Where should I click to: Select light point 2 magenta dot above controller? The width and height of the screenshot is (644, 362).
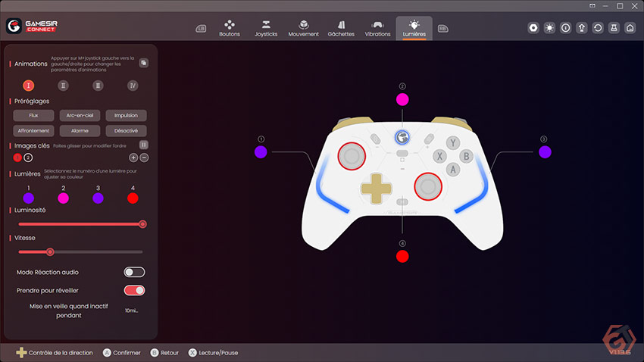(402, 99)
